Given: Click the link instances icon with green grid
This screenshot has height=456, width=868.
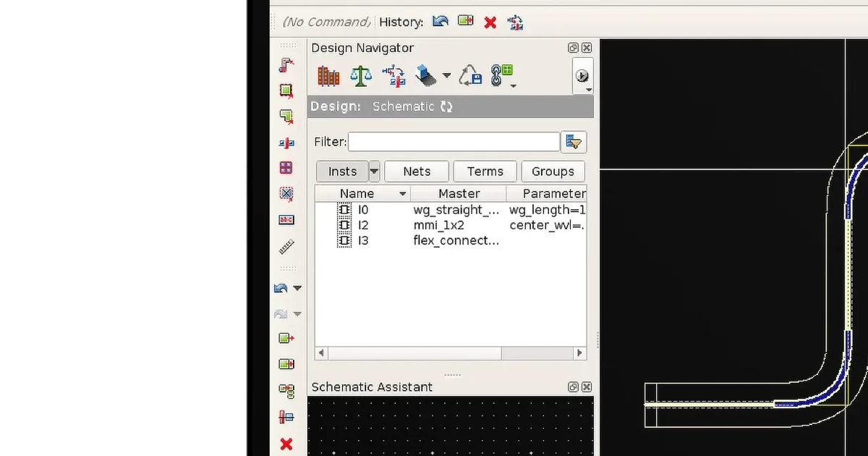Looking at the screenshot, I should click(500, 75).
